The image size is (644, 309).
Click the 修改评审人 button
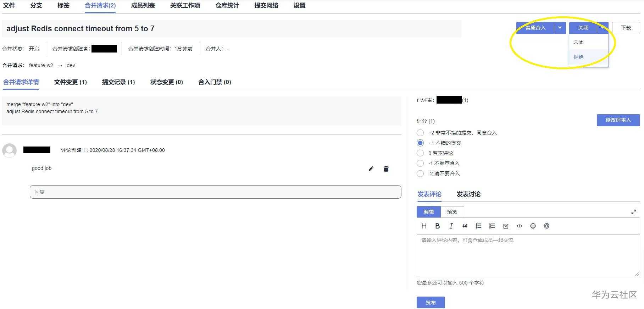[618, 120]
